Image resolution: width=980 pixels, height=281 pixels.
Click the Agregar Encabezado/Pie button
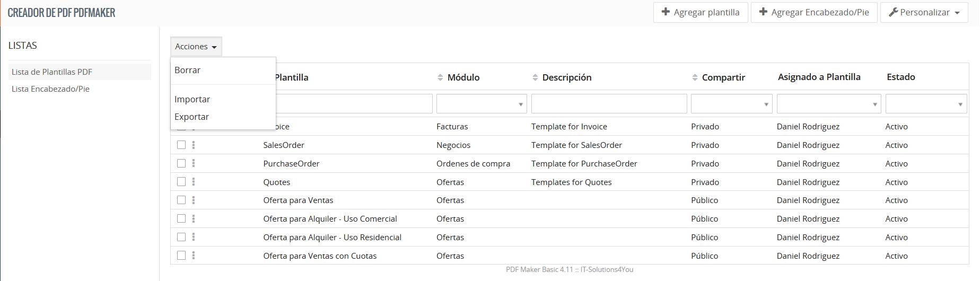click(x=814, y=12)
